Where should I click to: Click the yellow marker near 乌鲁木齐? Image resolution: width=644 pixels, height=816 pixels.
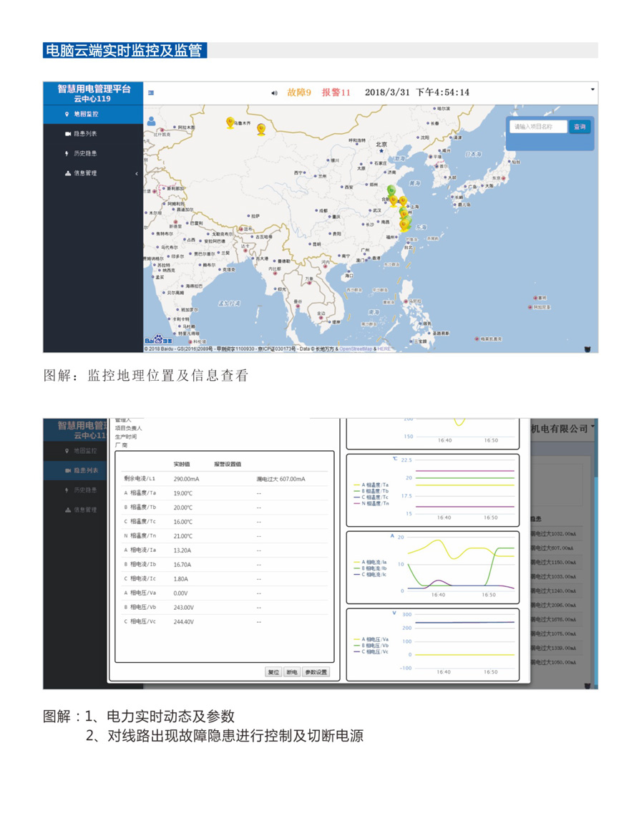pyautogui.click(x=230, y=122)
